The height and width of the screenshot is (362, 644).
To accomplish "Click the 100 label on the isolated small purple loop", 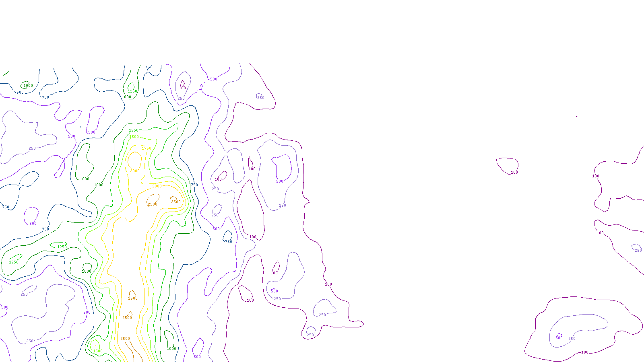I will click(514, 173).
